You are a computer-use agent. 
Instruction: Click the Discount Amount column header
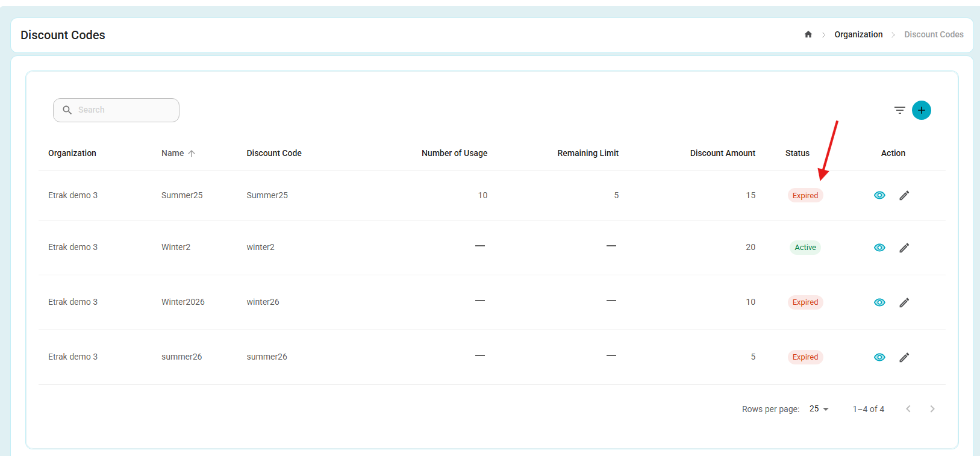(x=723, y=153)
